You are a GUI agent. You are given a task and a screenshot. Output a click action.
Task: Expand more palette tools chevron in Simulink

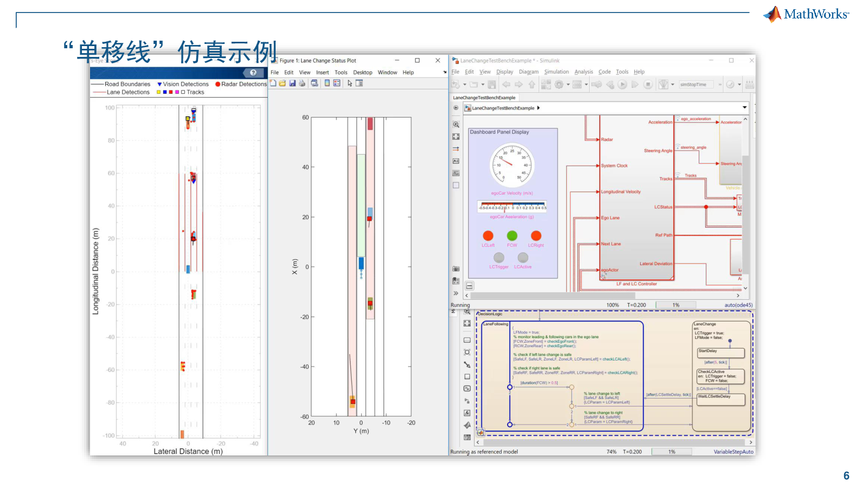(456, 293)
